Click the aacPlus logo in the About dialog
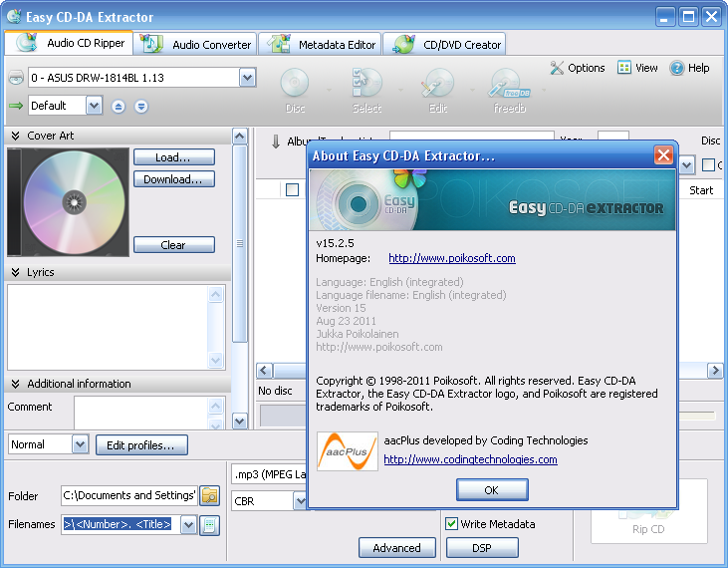 tap(348, 451)
